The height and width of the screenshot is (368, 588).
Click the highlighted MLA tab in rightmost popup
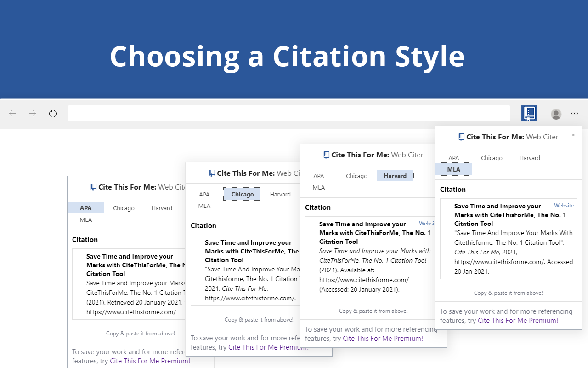pyautogui.click(x=454, y=169)
